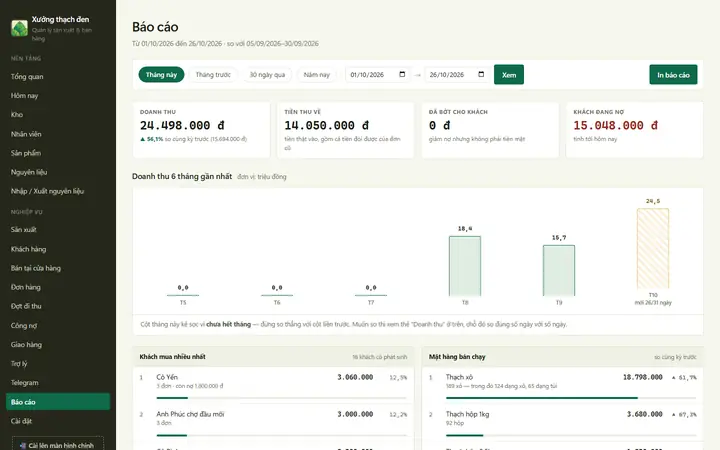Screen dimensions: 720x450
Task: Click the 16 khách có phát sinh label
Action: point(379,357)
